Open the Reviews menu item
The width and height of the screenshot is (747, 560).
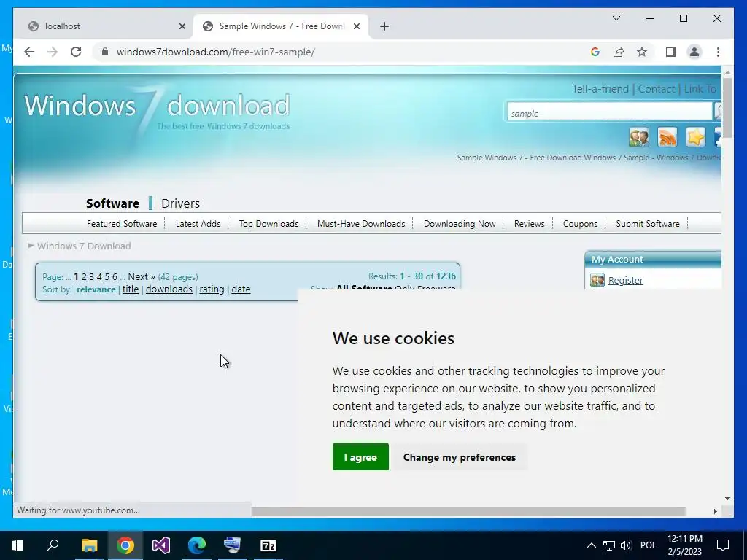tap(529, 223)
